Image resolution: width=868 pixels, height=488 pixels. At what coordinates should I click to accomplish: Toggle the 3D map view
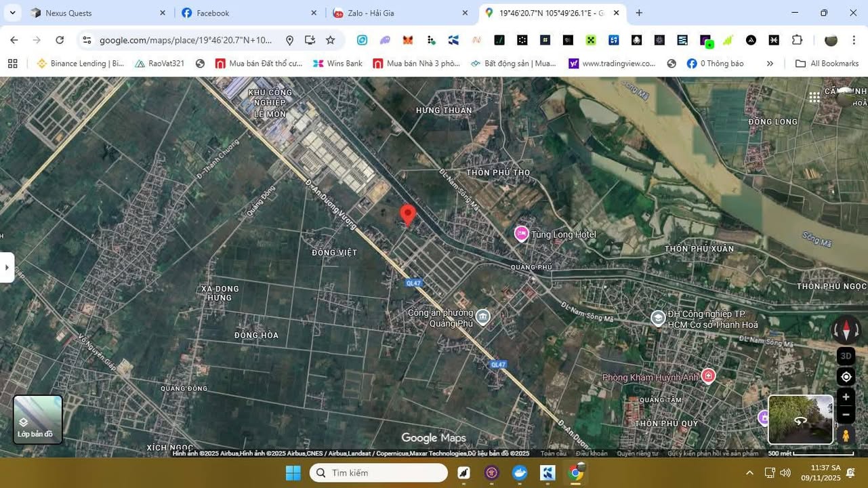point(846,356)
